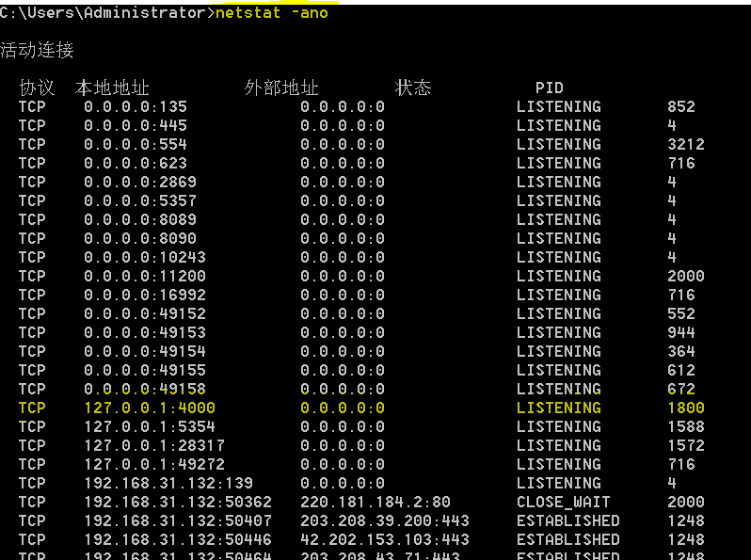The width and height of the screenshot is (751, 560).
Task: Click the netstat -ano command text
Action: coord(272,13)
